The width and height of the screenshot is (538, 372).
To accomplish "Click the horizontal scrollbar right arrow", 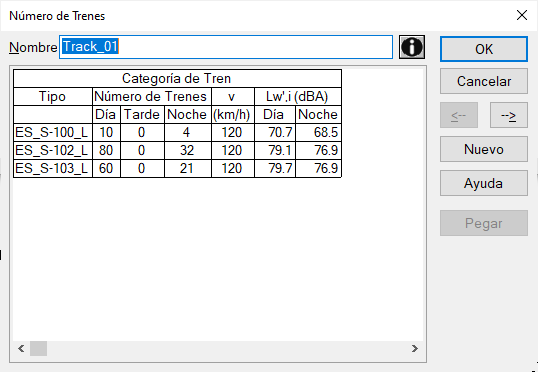I will tap(414, 349).
